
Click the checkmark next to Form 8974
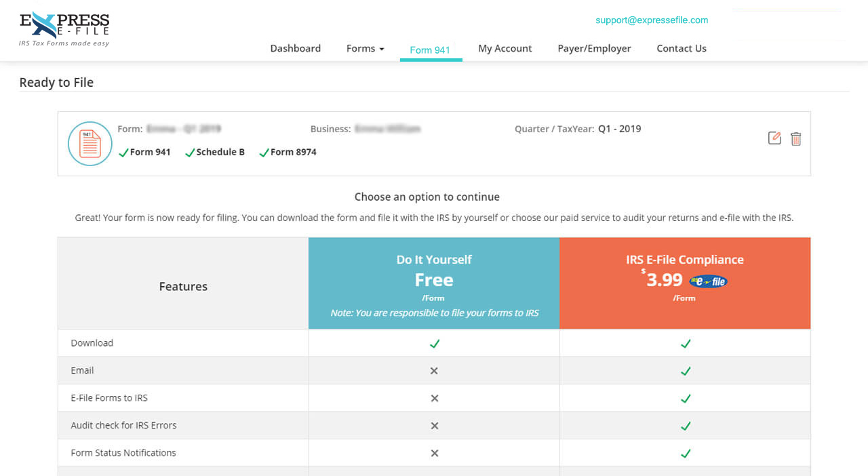pyautogui.click(x=264, y=151)
